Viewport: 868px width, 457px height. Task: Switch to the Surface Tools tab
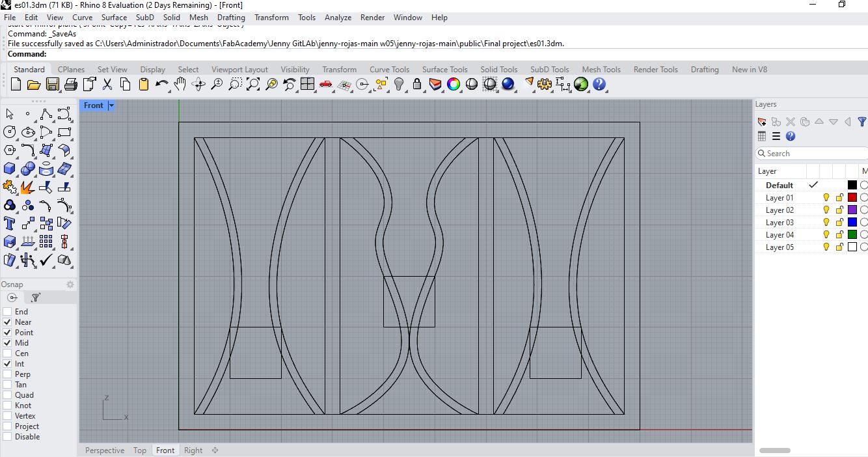[x=444, y=70]
